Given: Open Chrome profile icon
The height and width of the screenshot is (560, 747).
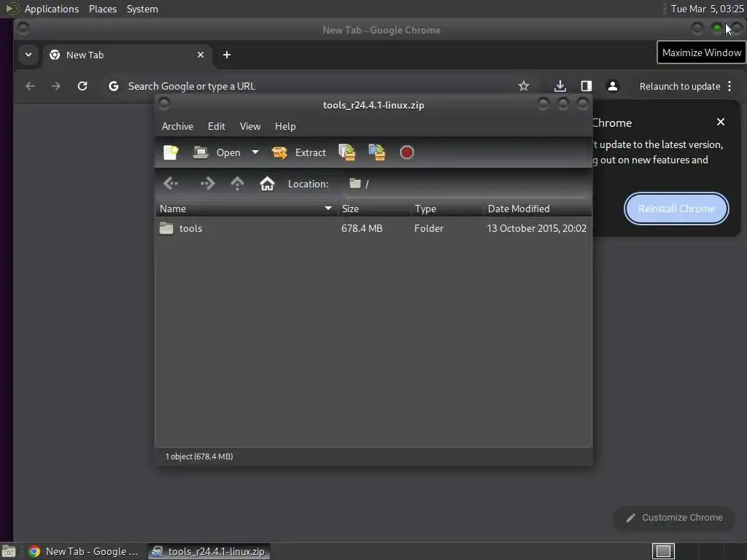Looking at the screenshot, I should [613, 86].
